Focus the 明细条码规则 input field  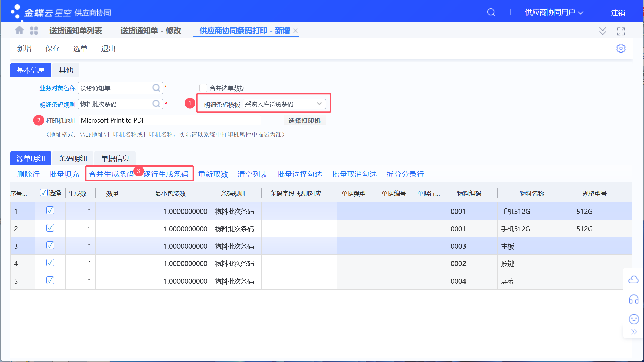point(121,104)
